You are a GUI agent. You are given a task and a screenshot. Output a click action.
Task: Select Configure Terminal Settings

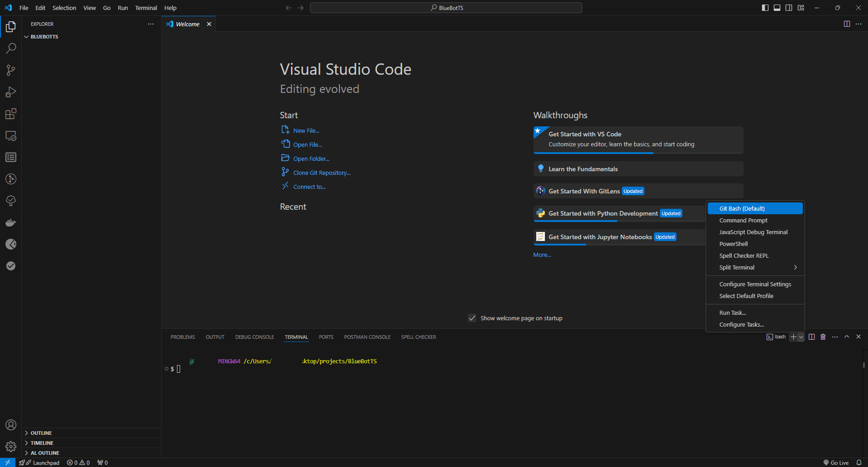pos(755,284)
